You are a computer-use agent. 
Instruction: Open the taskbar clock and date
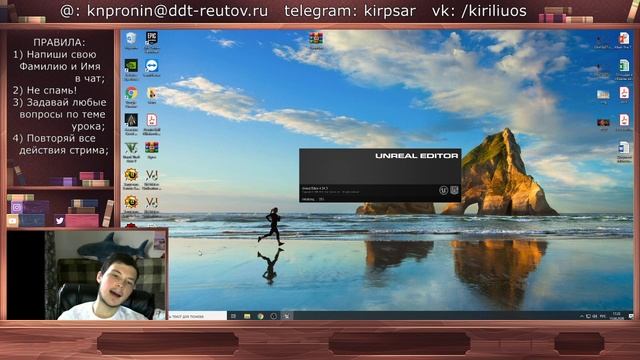[616, 316]
